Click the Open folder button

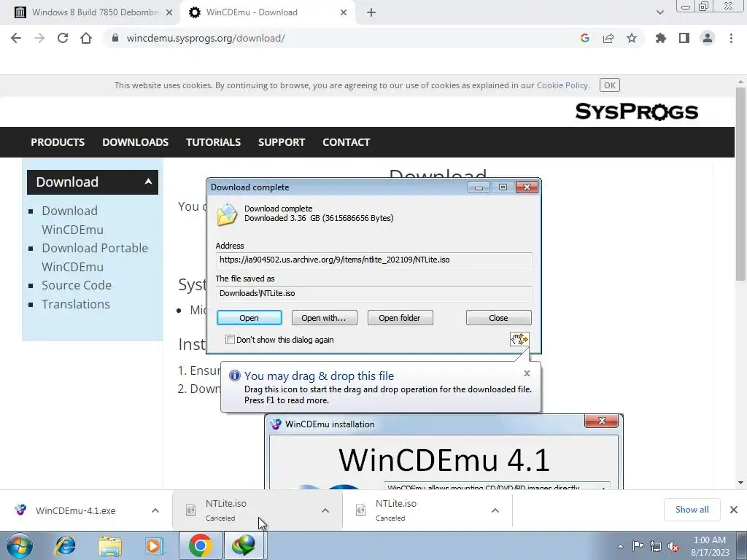coord(400,318)
